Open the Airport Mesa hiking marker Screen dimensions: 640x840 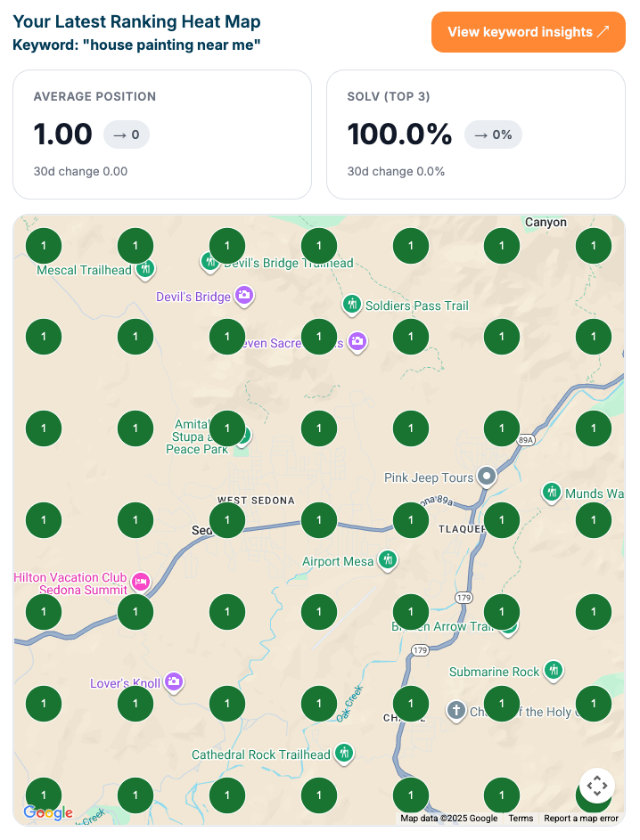coord(388,560)
